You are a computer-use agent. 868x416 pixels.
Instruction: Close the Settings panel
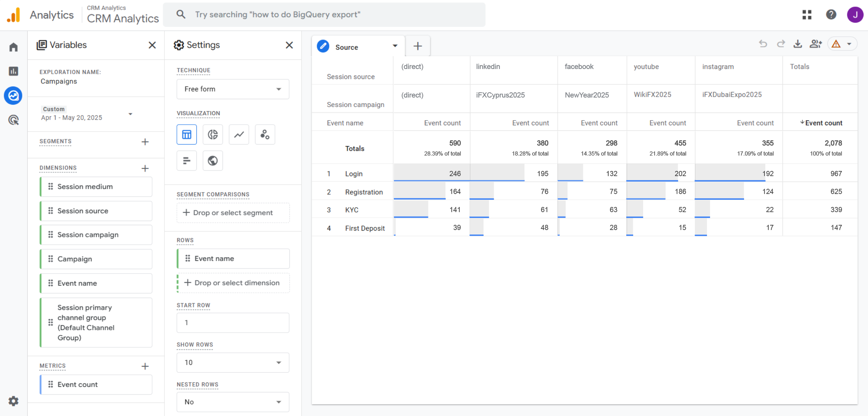click(289, 45)
